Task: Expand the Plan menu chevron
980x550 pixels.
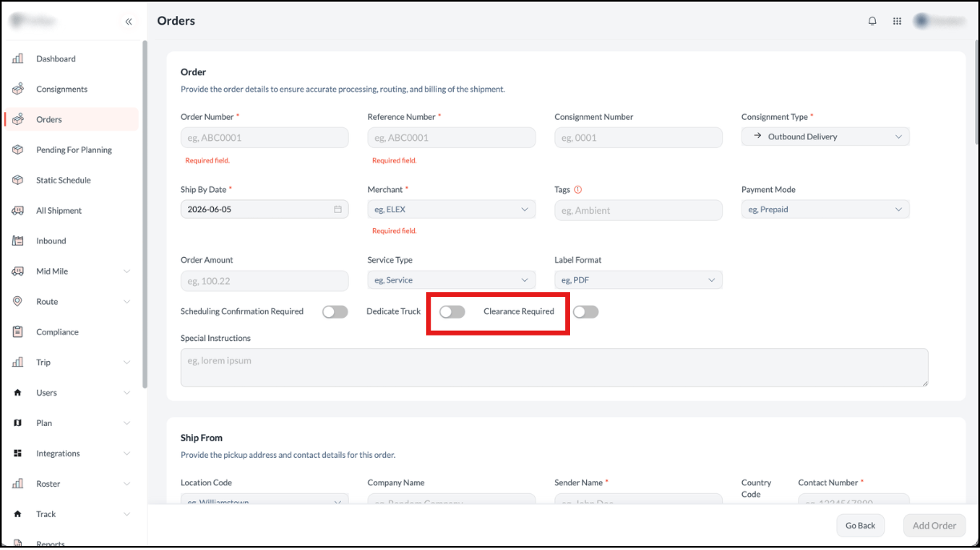Action: [127, 423]
